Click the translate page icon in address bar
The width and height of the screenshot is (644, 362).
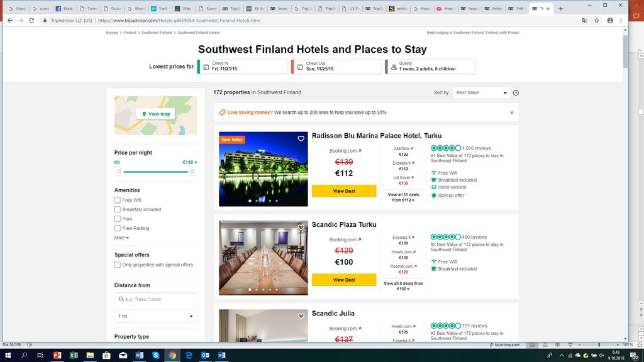coord(584,21)
